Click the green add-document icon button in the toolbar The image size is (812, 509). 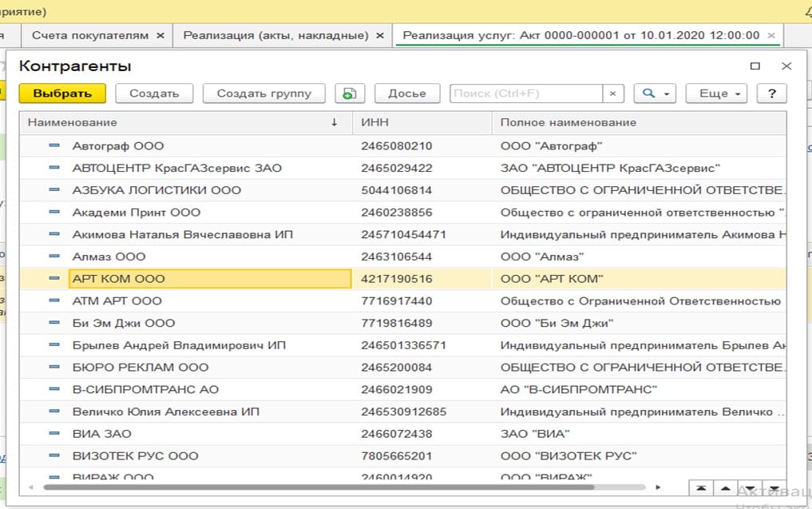pos(350,93)
